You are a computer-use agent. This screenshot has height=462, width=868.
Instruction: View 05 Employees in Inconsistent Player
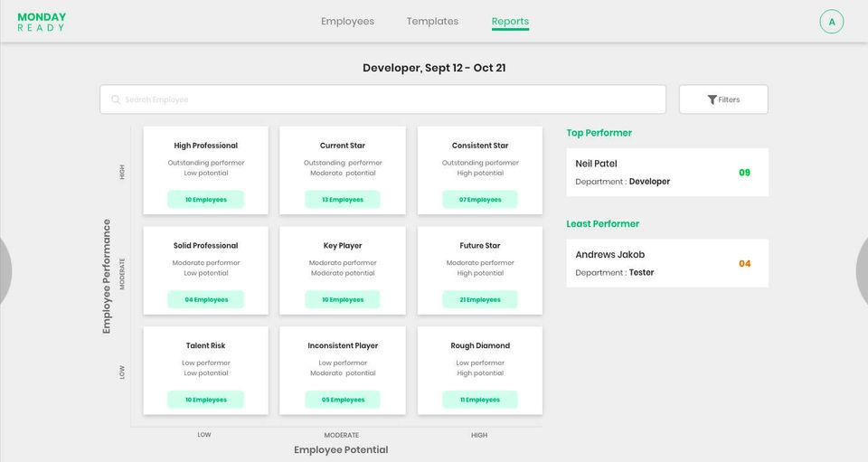(x=343, y=400)
